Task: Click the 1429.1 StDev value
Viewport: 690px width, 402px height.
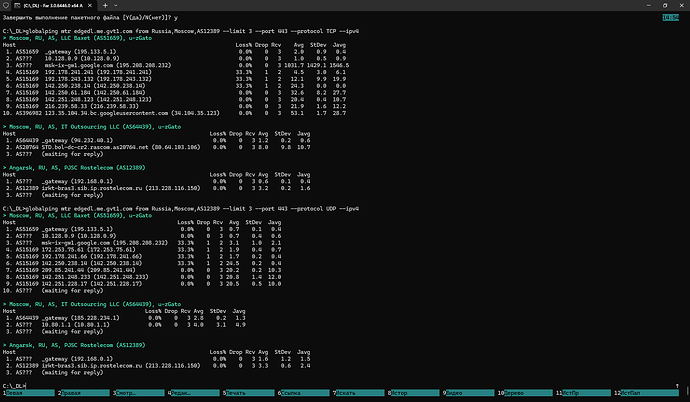Action: pos(317,65)
